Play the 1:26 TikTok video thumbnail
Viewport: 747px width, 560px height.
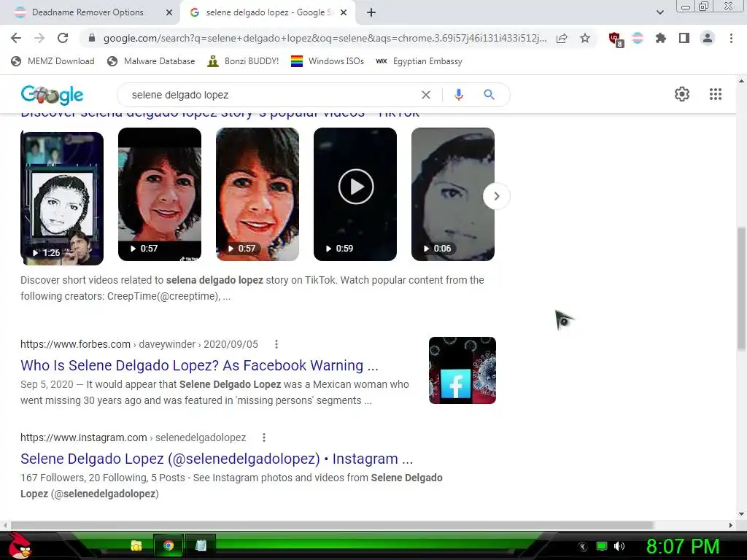(x=62, y=198)
